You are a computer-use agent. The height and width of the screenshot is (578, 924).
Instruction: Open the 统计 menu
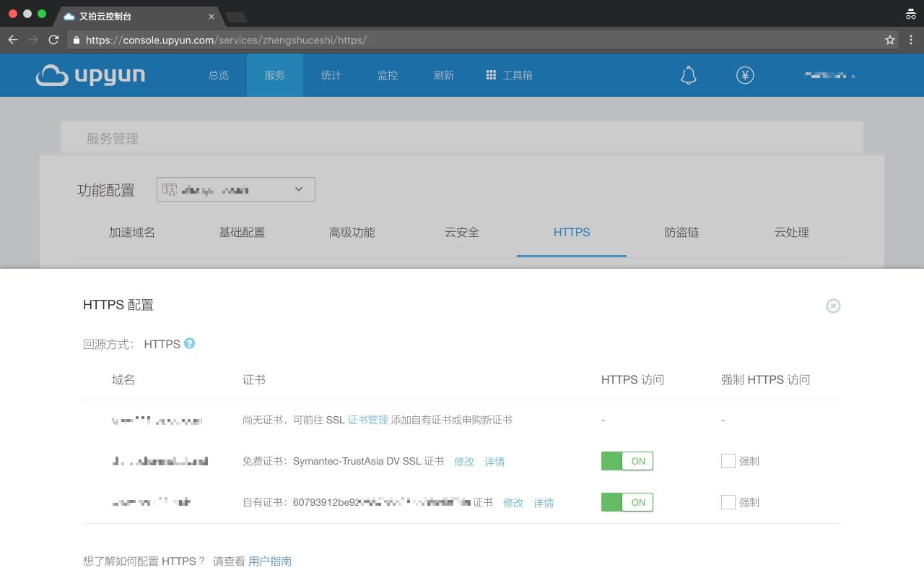click(x=331, y=75)
